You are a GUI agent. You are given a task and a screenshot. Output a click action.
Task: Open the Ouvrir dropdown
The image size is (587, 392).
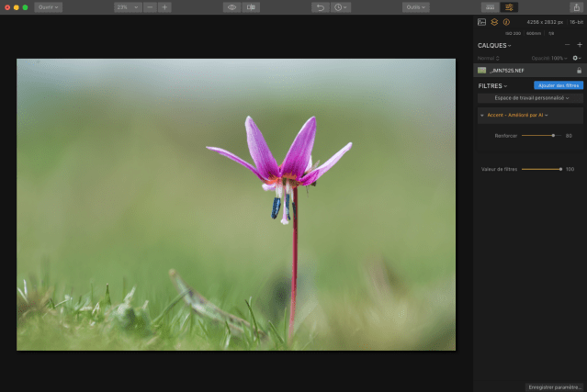tap(48, 7)
